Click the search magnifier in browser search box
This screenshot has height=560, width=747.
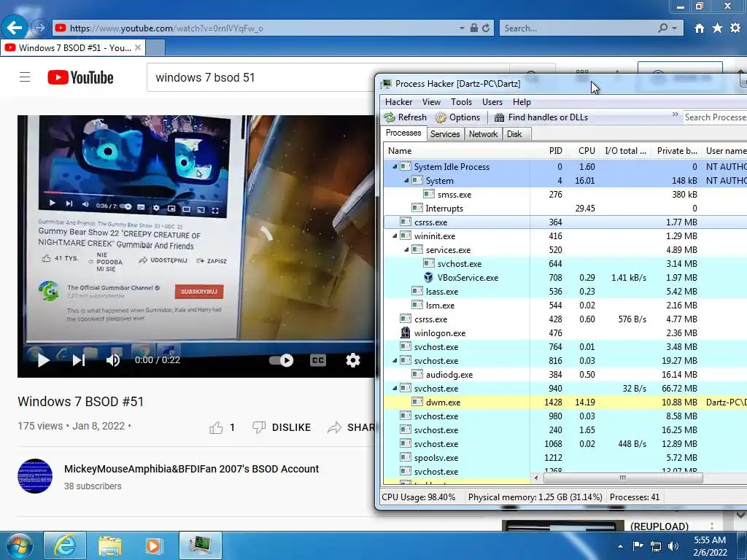click(x=662, y=28)
